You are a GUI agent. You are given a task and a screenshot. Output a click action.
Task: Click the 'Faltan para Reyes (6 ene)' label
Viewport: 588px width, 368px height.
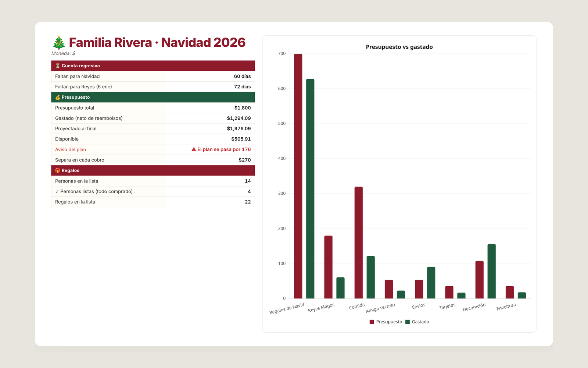coord(83,87)
